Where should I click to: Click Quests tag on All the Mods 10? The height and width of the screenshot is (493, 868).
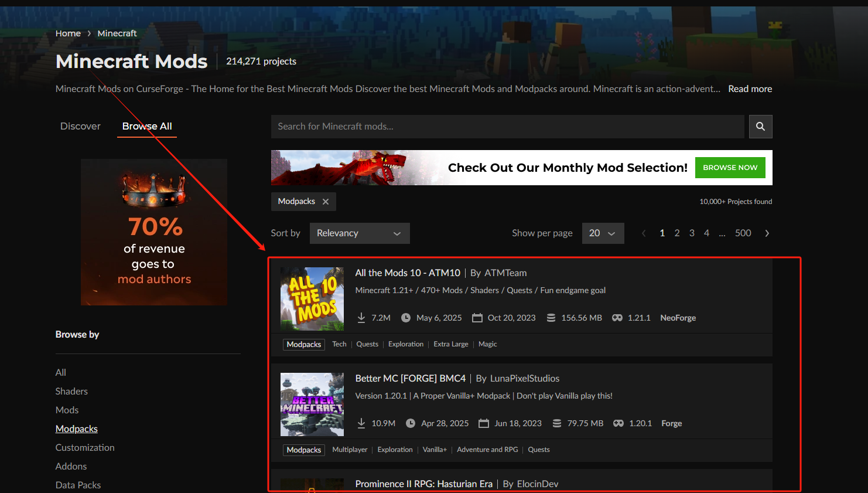367,344
